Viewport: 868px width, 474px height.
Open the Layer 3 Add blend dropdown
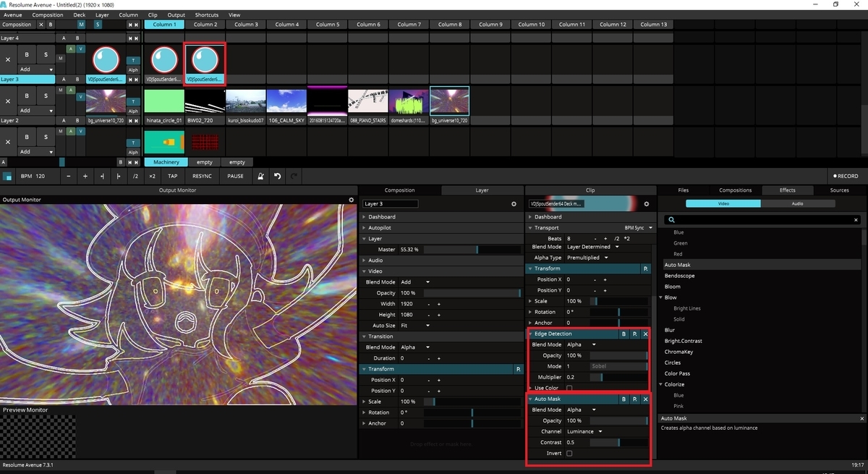click(37, 69)
